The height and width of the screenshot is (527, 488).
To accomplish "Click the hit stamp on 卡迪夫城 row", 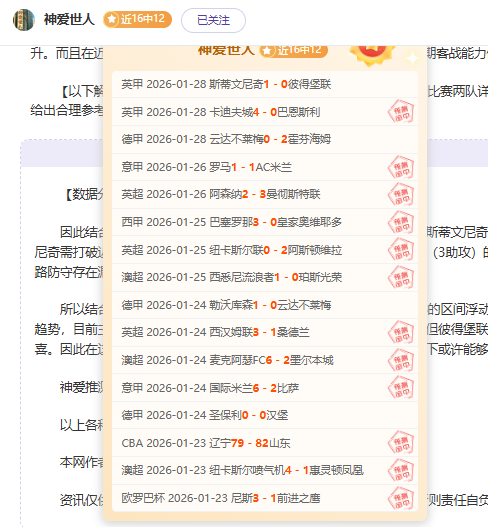I will point(401,112).
